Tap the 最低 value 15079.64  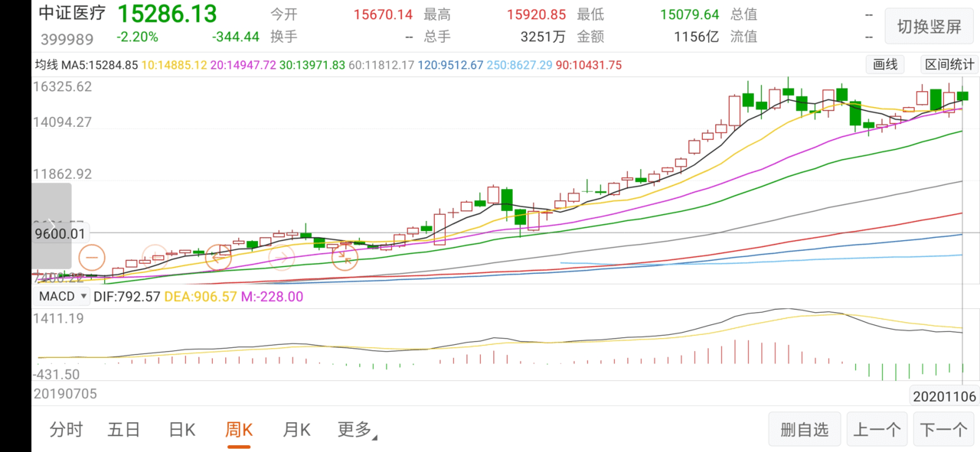(x=690, y=15)
